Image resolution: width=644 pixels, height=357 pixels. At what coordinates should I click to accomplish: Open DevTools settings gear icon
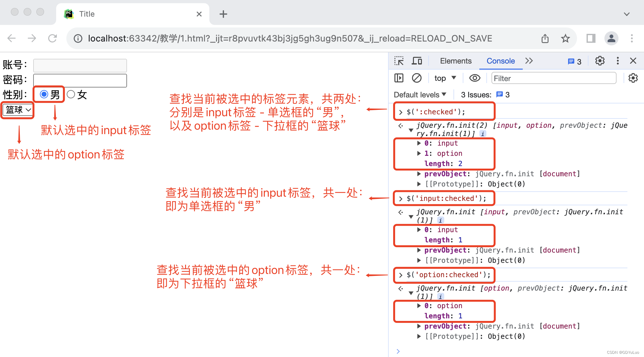point(600,61)
